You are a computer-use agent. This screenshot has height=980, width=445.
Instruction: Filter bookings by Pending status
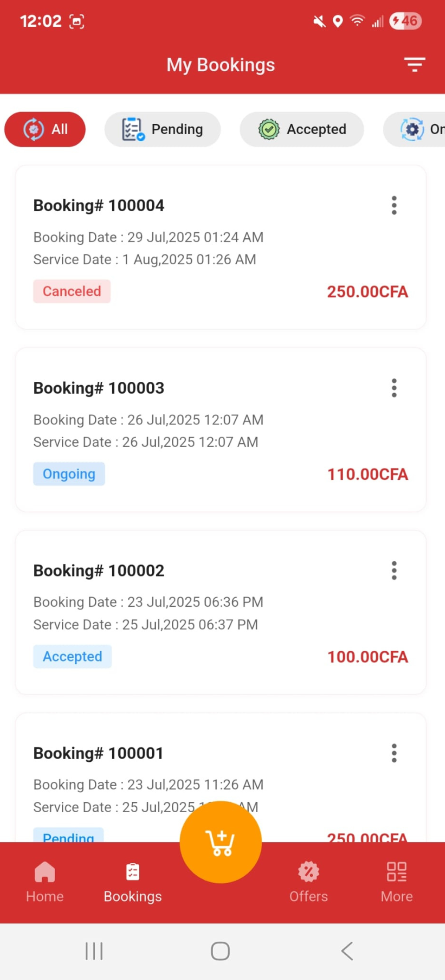[162, 129]
